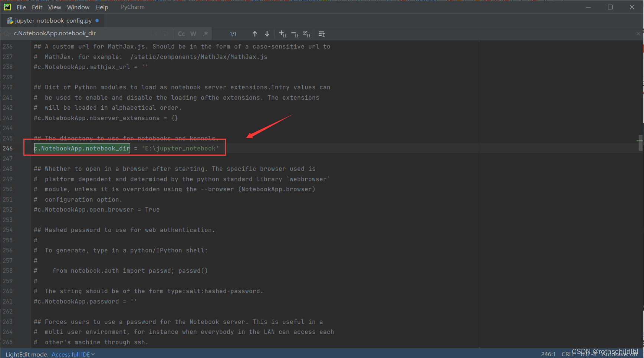The width and height of the screenshot is (644, 358).
Task: Click the '## A custom url for MathJax.js' line
Action: (x=182, y=46)
